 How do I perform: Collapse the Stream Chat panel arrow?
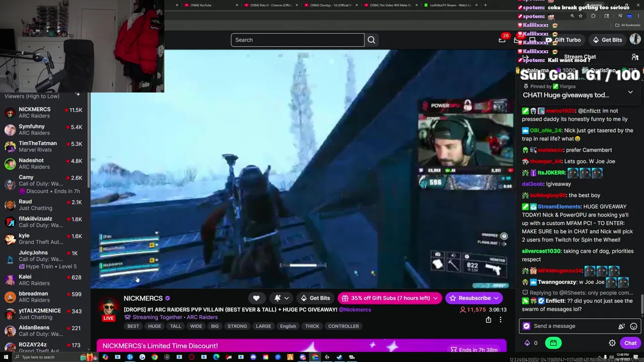coord(526,57)
